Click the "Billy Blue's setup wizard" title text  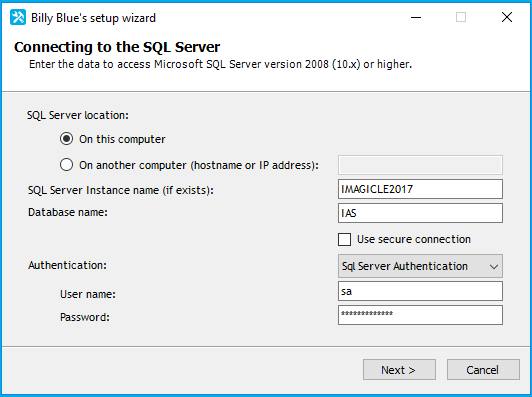click(x=93, y=18)
